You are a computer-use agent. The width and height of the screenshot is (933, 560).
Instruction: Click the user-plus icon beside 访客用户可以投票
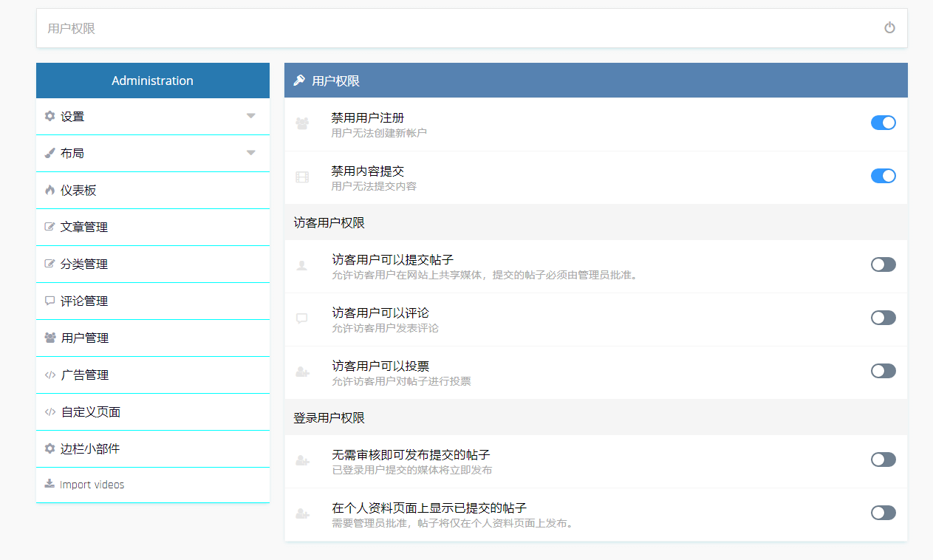tap(302, 372)
